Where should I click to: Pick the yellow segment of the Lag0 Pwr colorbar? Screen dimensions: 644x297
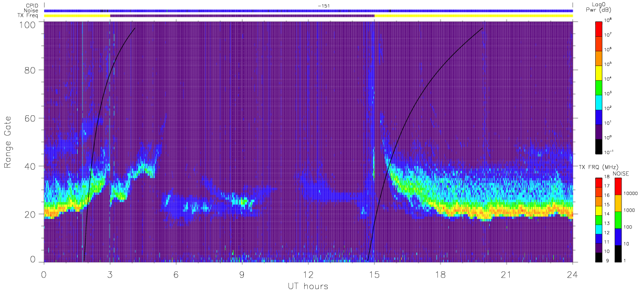[599, 72]
